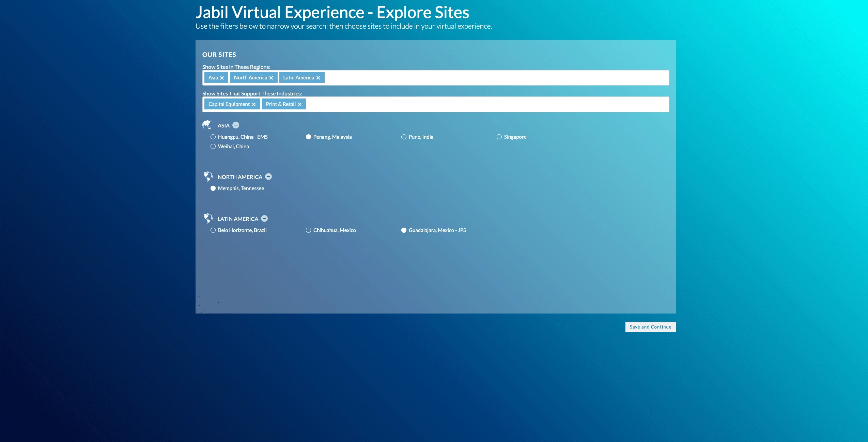Viewport: 868px width, 442px height.
Task: Collapse the Asia section
Action: pyautogui.click(x=236, y=125)
